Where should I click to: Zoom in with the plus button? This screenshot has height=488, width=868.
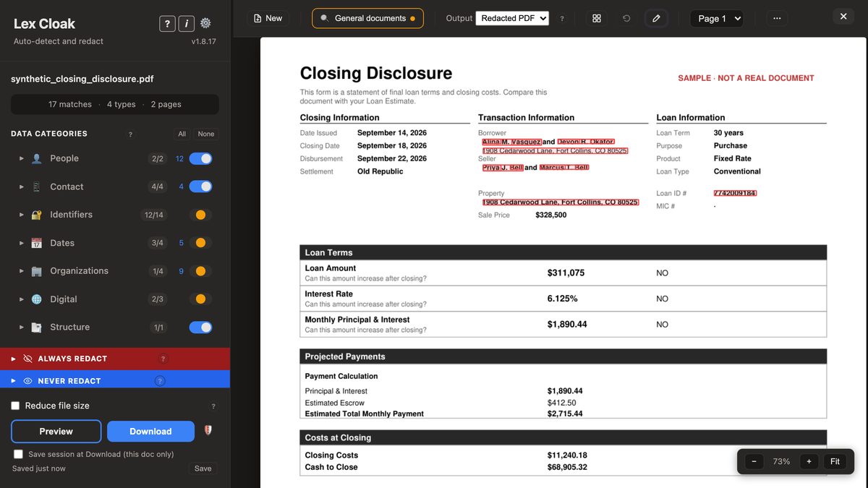click(x=809, y=461)
